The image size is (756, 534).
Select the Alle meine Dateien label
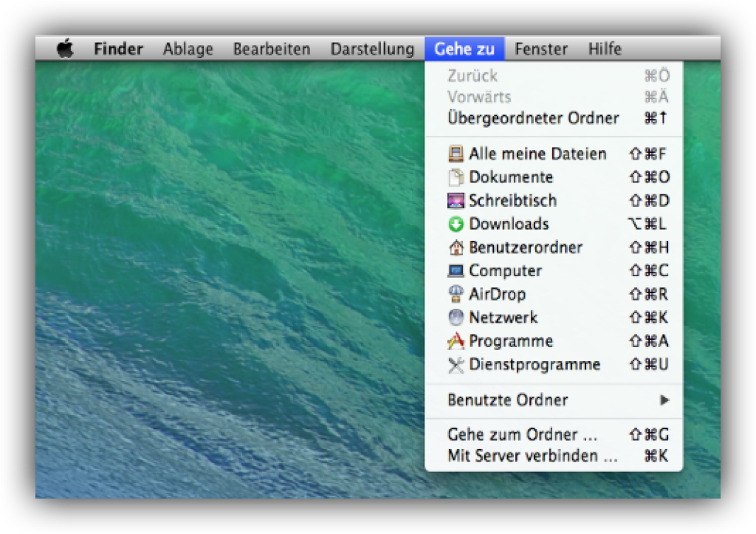[537, 154]
